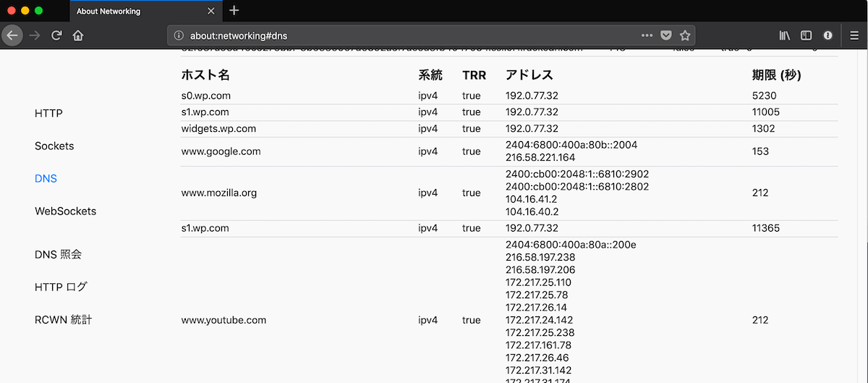This screenshot has height=383, width=868.
Task: Click the expiry value 153
Action: point(760,152)
